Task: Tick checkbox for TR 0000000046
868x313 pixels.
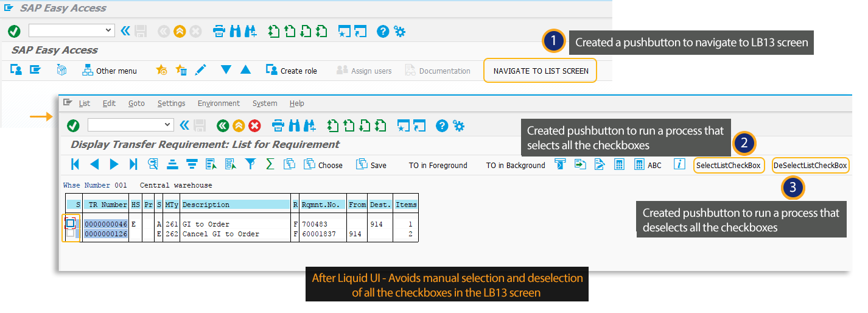Action: tap(71, 223)
